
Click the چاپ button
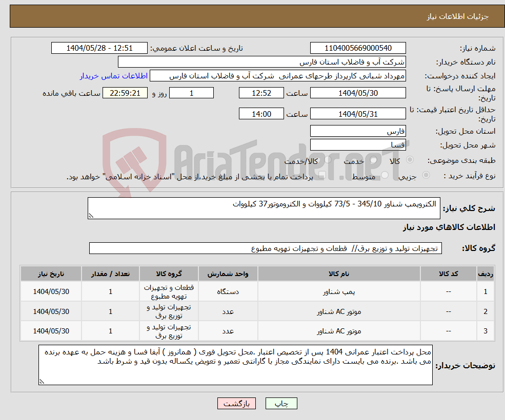281,404
